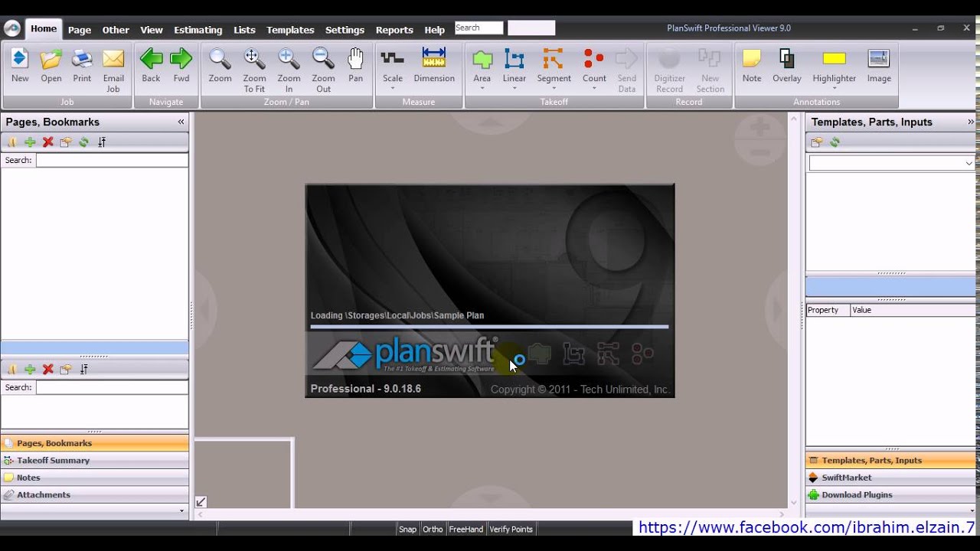Open Download Plugins
This screenshot has width=980, height=551.
coord(890,494)
